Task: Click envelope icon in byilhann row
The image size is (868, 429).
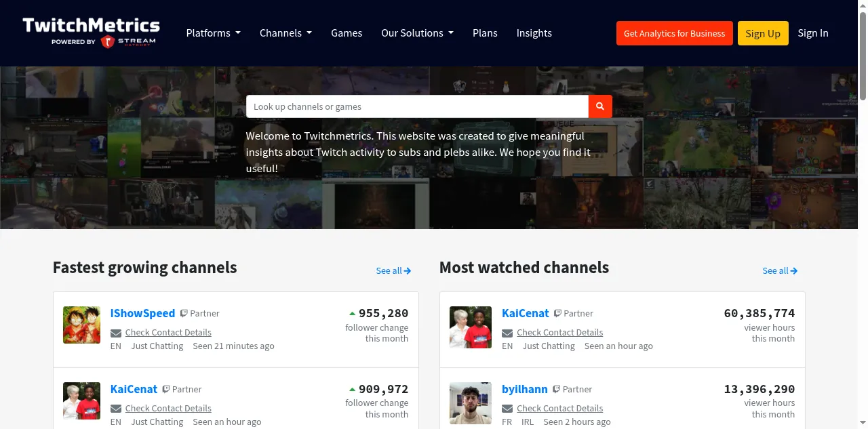Action: 507,409
